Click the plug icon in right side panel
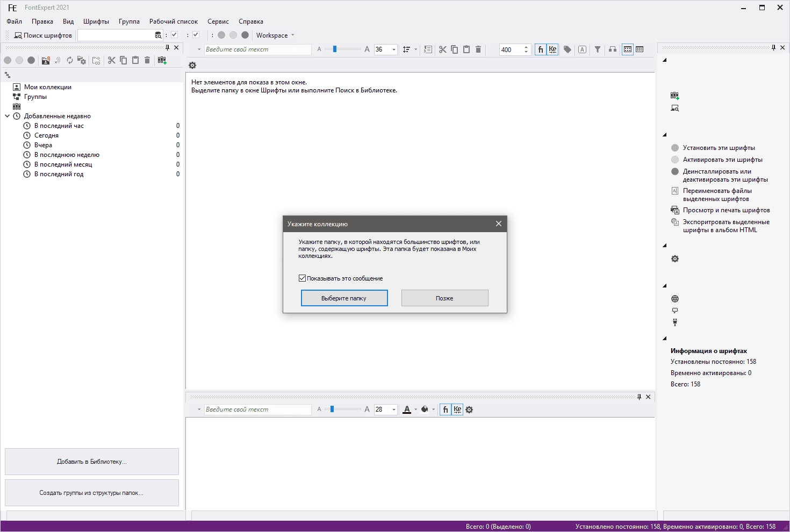 (675, 322)
